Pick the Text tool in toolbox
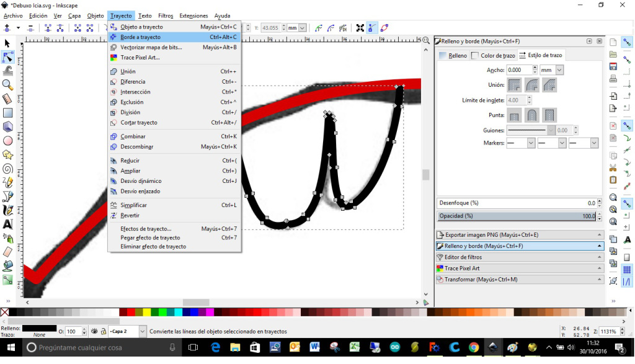This screenshot has width=635, height=364. coord(7,224)
